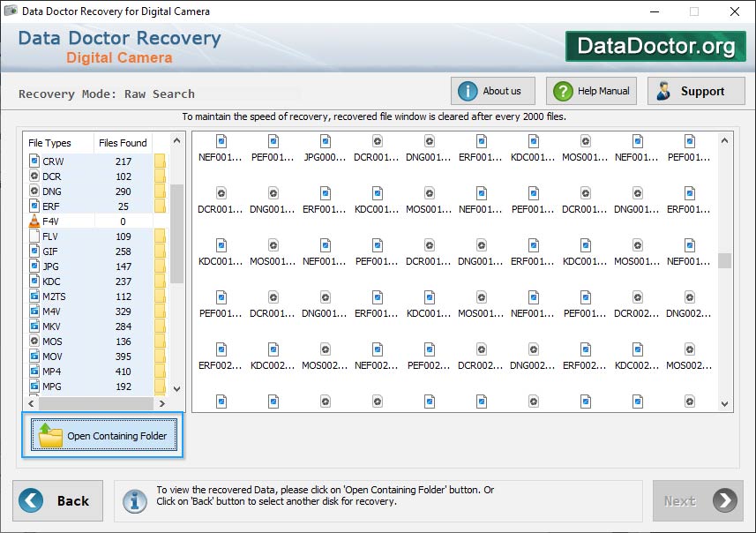Screen dimensions: 756x533
Task: Click the GIF file type icon
Action: click(34, 251)
